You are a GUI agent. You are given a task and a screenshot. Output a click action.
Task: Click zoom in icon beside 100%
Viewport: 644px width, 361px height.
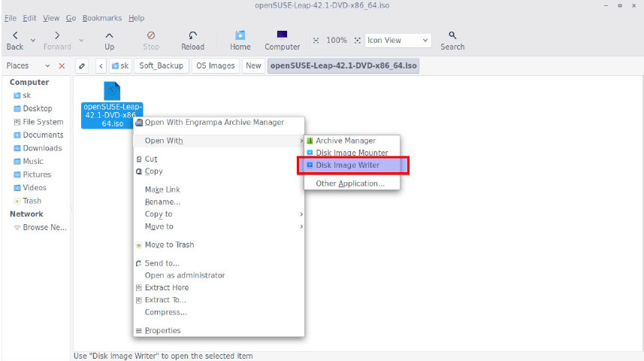358,41
